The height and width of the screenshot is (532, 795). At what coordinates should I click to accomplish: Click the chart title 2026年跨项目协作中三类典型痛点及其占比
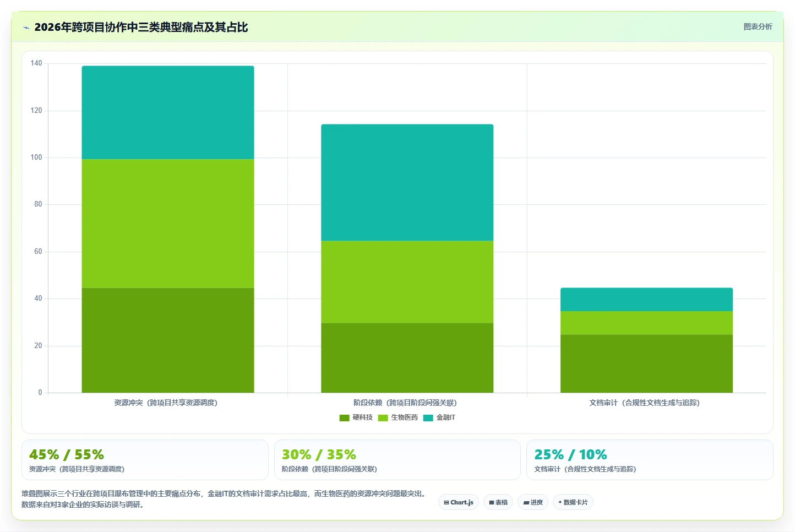tap(141, 28)
